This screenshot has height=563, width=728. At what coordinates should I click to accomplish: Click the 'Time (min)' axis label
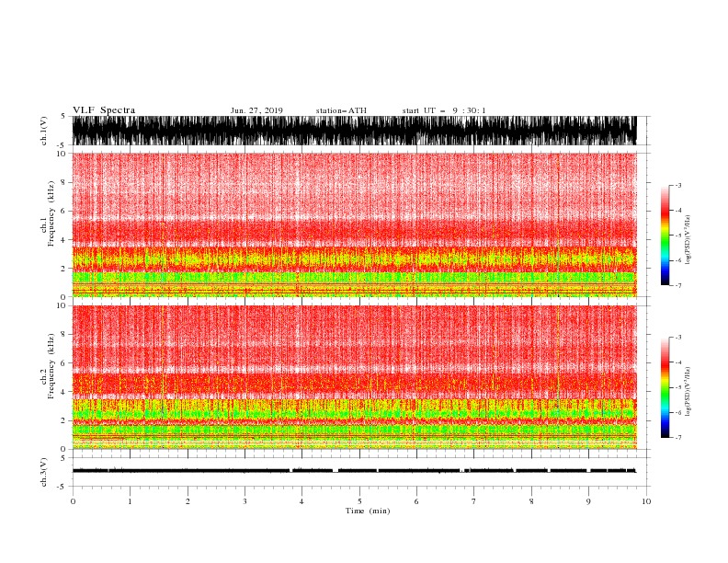(368, 511)
